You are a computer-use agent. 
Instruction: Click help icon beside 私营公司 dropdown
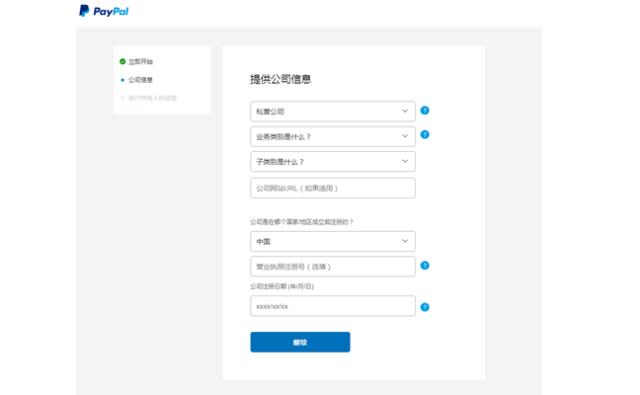point(424,110)
